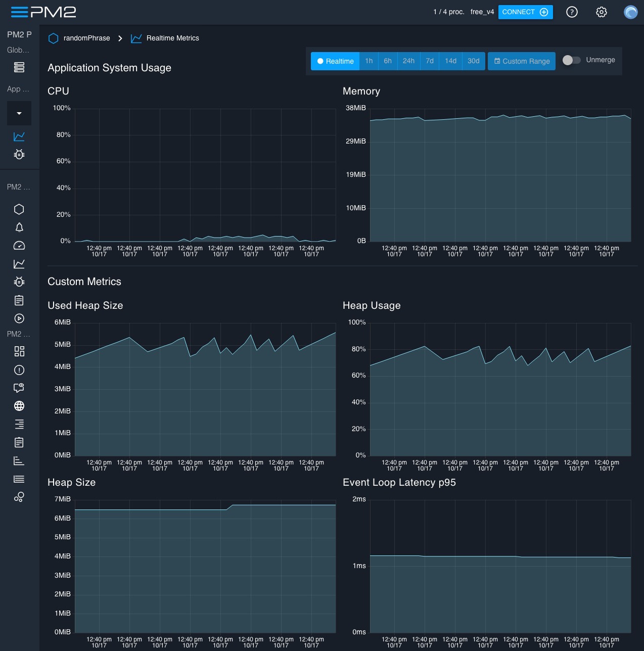
Task: Click the "Application System Usage" heading
Action: pyautogui.click(x=109, y=68)
